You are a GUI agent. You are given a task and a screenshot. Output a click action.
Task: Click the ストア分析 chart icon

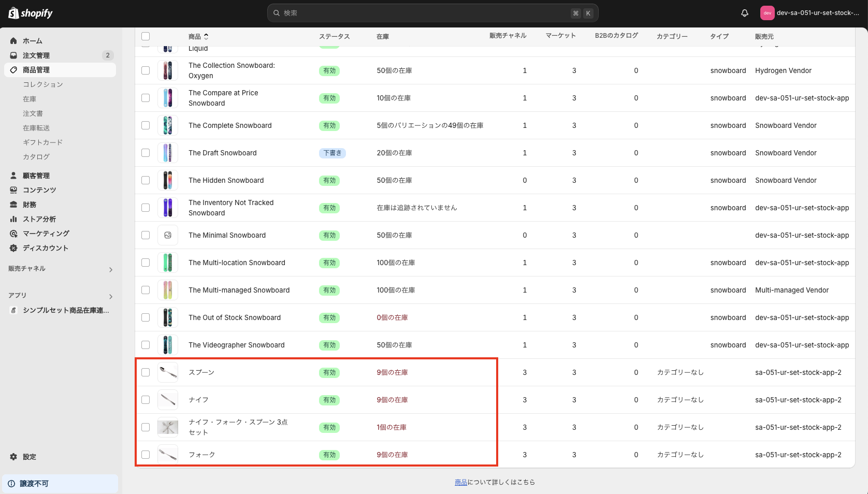(13, 219)
